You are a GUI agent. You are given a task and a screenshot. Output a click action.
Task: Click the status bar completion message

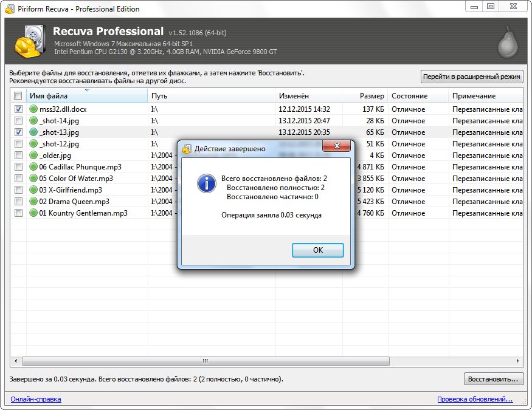(147, 379)
